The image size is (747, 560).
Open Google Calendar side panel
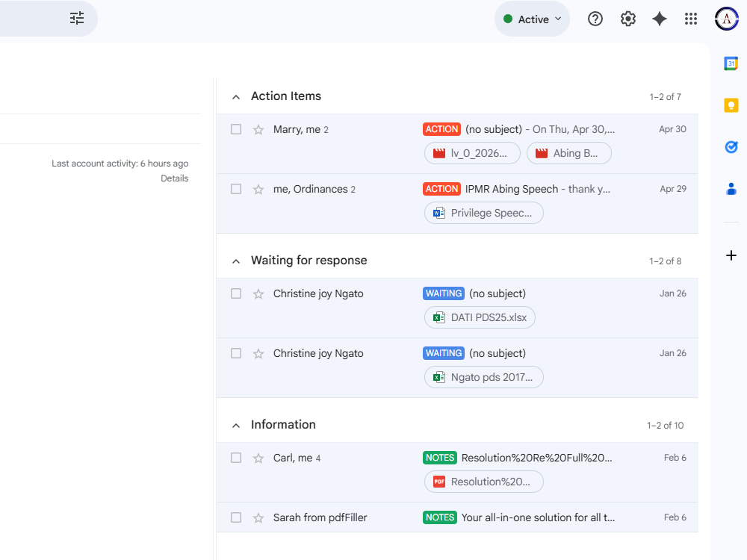731,63
